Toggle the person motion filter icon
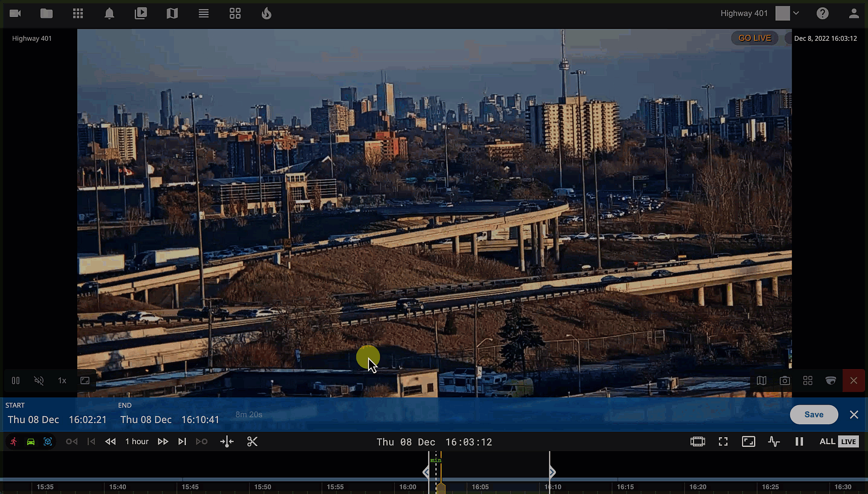The width and height of the screenshot is (868, 494). (x=14, y=441)
